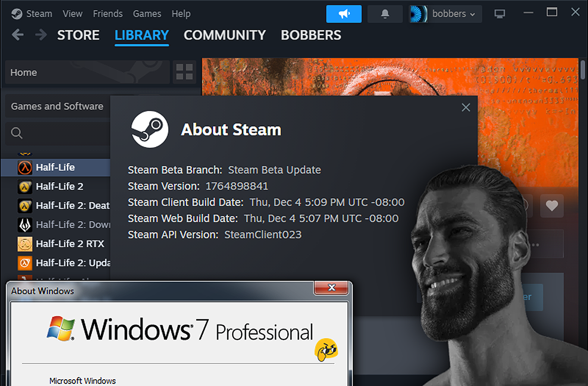
Task: Select Half-Life 2 in the game list
Action: (x=59, y=186)
